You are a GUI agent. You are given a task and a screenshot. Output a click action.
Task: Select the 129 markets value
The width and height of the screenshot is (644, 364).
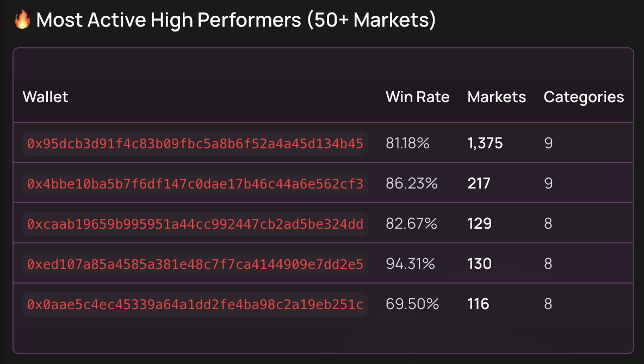(479, 224)
